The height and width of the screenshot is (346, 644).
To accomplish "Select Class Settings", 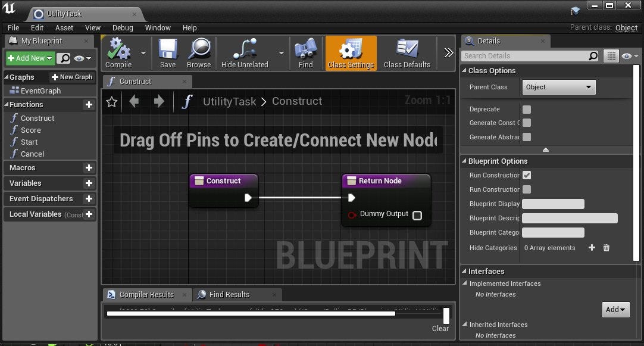I will pos(351,52).
